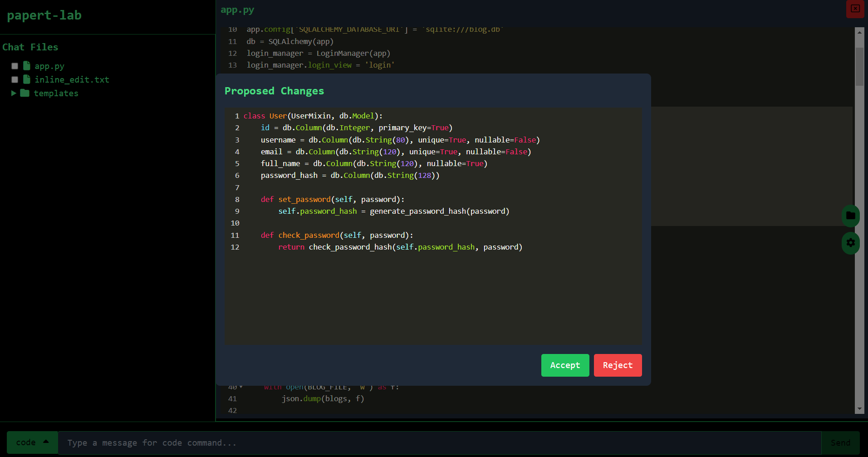The image size is (868, 457).
Task: Click the editor vertical scrollbar thumb
Action: [859, 66]
